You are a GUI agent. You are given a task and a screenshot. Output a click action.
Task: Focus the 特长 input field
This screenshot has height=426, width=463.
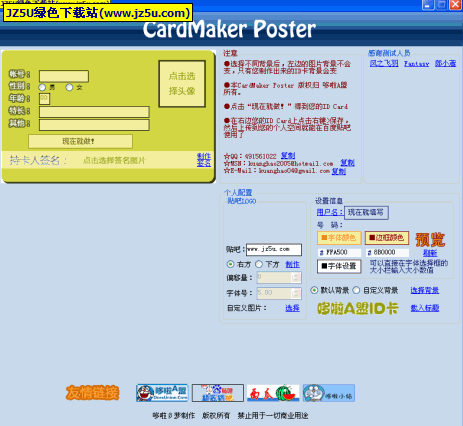click(x=94, y=112)
